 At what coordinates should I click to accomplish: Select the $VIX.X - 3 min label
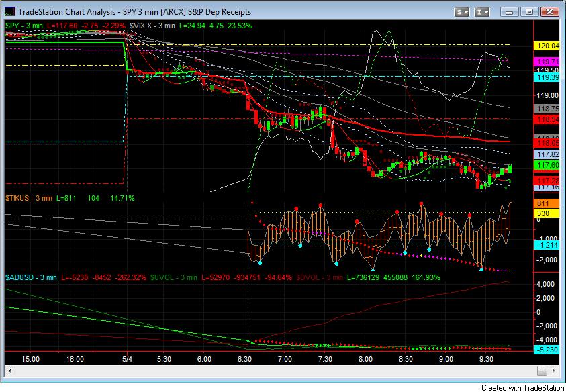(x=152, y=26)
